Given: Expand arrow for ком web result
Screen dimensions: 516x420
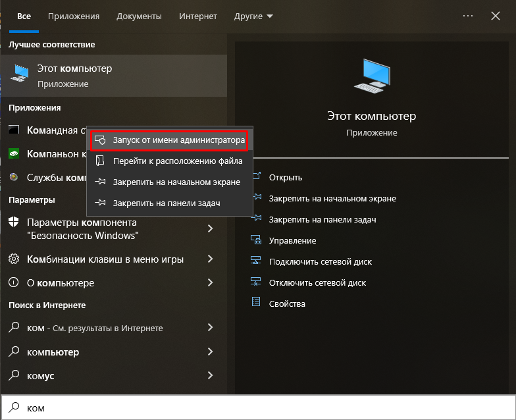Looking at the screenshot, I should [210, 328].
